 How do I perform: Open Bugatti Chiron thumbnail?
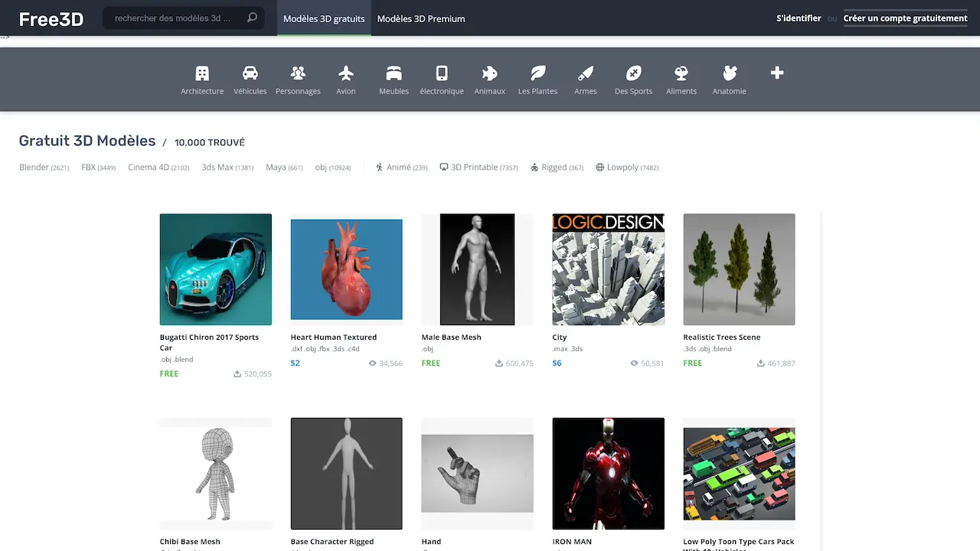(x=216, y=269)
